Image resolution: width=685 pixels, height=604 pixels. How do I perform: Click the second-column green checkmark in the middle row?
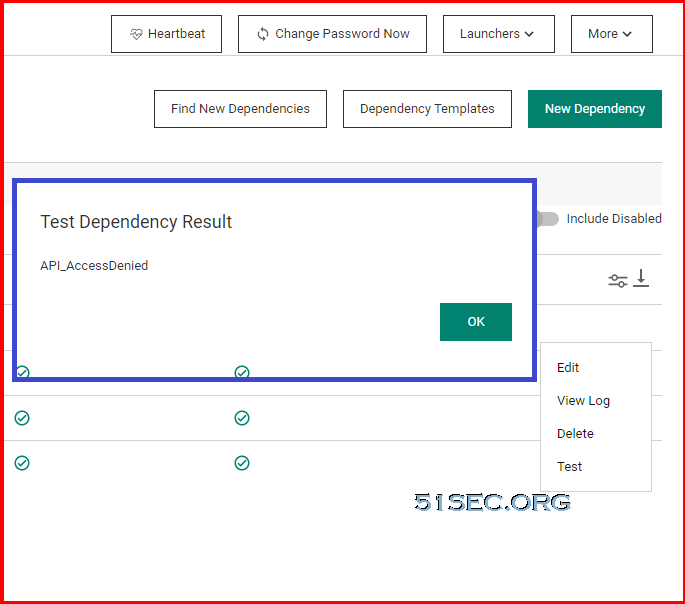[242, 418]
